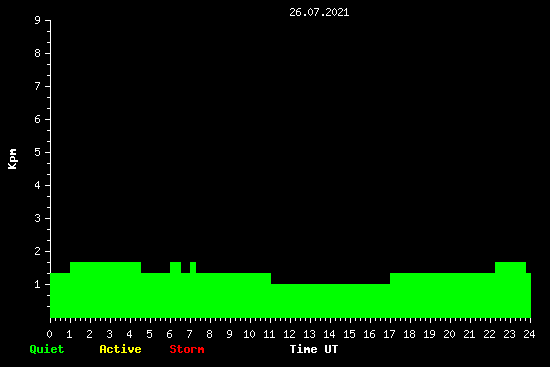This screenshot has height=367, width=550.
Task: Click the 2 mark on Kpm axis
Action: click(x=38, y=251)
